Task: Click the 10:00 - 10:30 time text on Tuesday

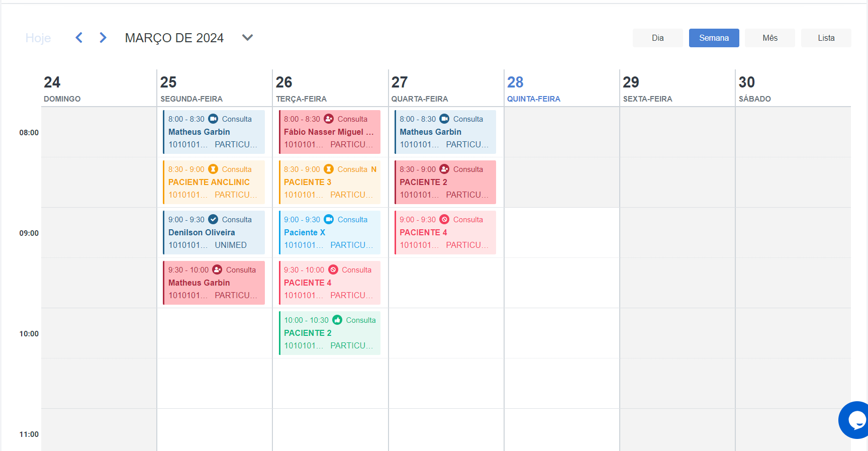Action: pos(306,320)
